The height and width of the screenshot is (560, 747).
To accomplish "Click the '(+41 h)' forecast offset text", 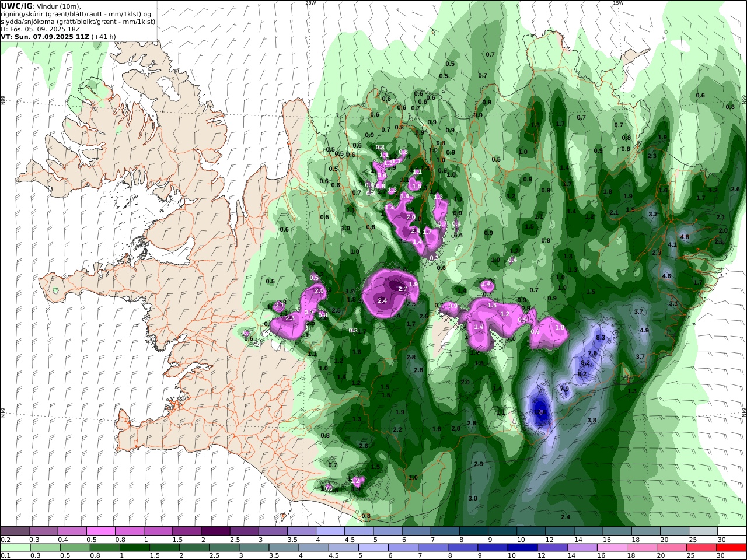I will coord(104,36).
